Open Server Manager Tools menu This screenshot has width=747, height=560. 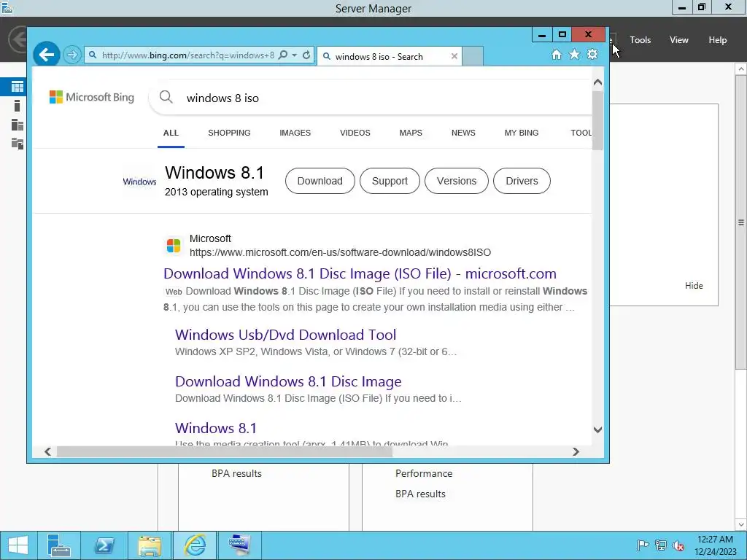coord(640,40)
